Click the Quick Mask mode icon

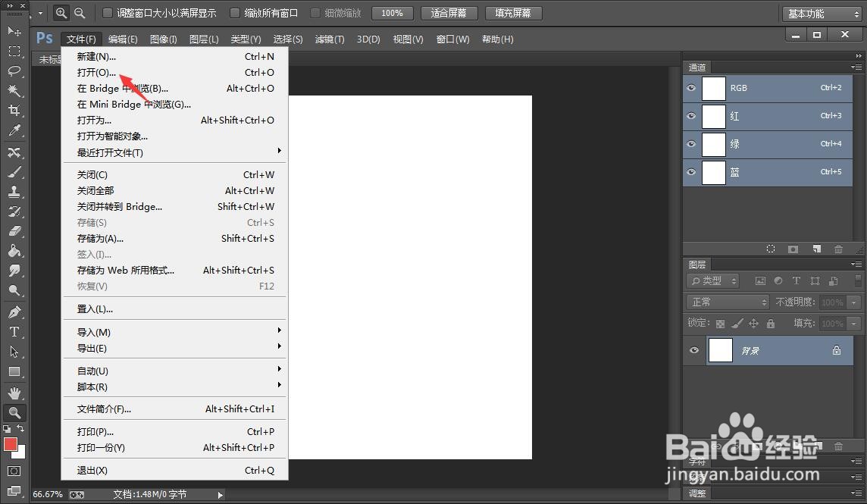pos(14,471)
